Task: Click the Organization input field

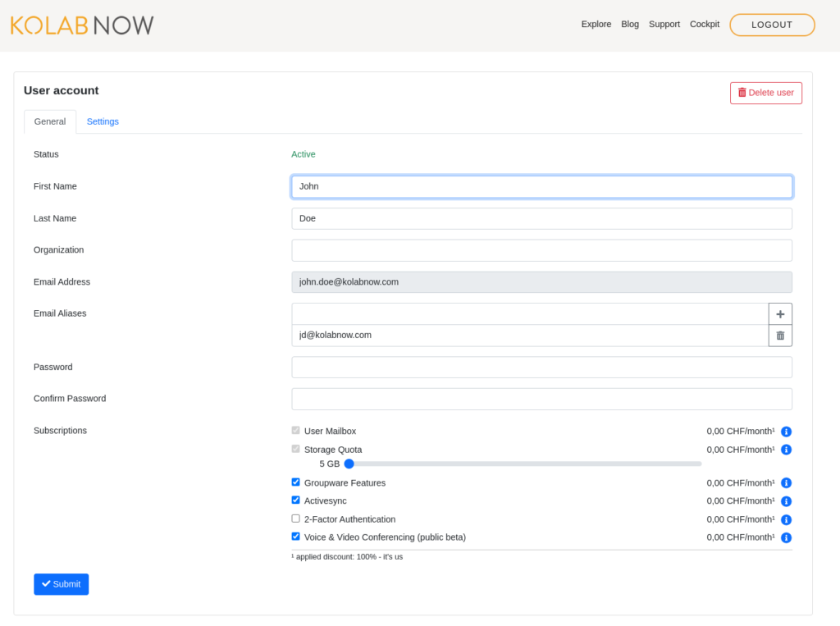Action: coord(541,250)
